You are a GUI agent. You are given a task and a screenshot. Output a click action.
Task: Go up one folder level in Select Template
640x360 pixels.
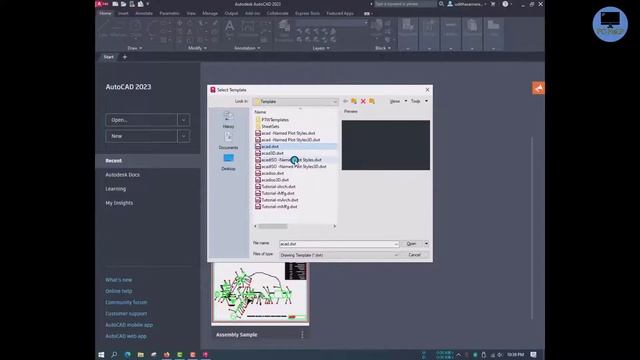(354, 101)
